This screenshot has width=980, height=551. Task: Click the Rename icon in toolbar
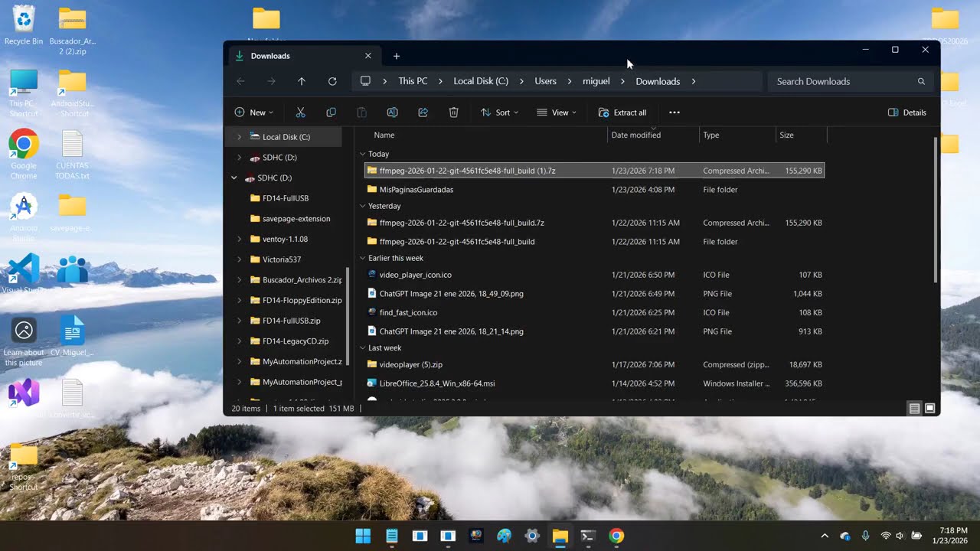click(392, 112)
